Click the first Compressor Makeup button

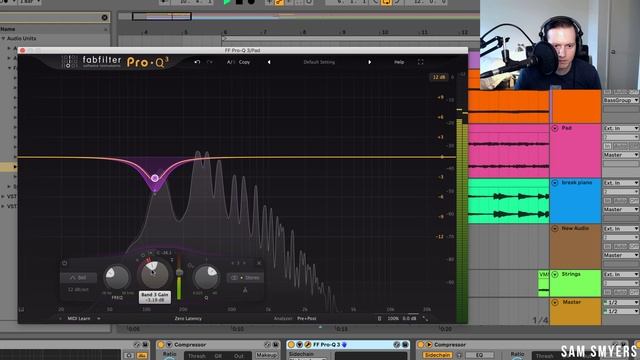[266, 356]
